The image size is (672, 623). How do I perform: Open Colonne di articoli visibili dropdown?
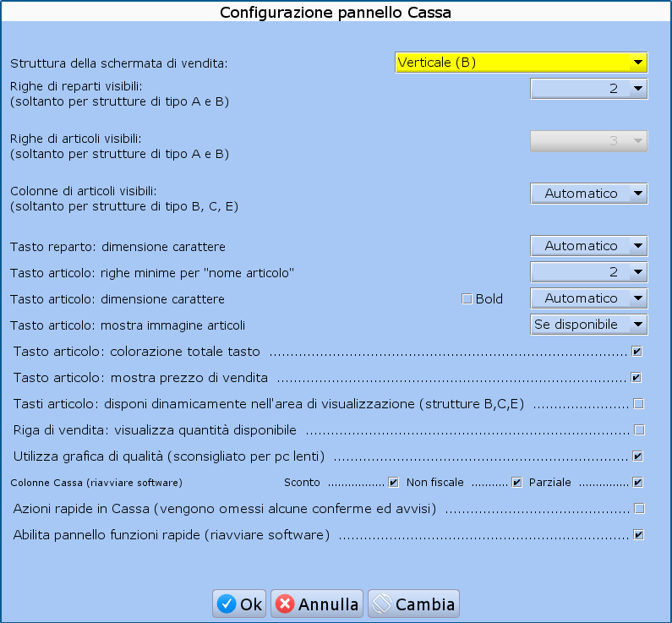click(588, 194)
